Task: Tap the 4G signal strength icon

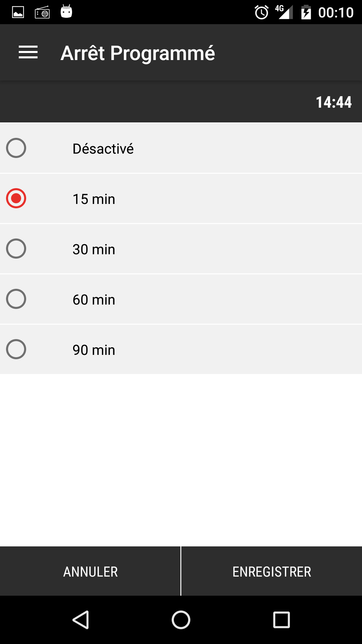Action: coord(284,12)
